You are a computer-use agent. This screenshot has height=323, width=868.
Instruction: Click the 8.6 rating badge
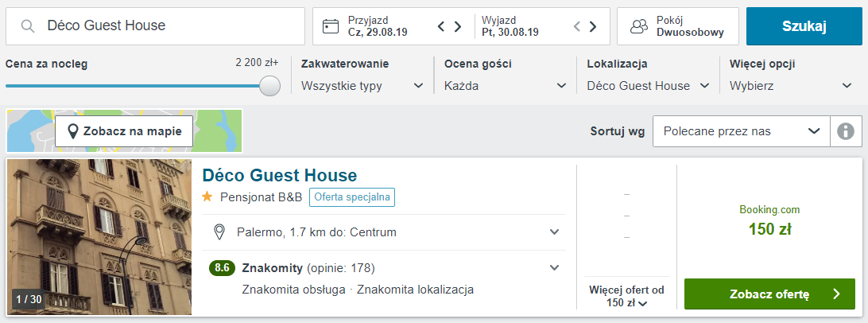[x=222, y=268]
